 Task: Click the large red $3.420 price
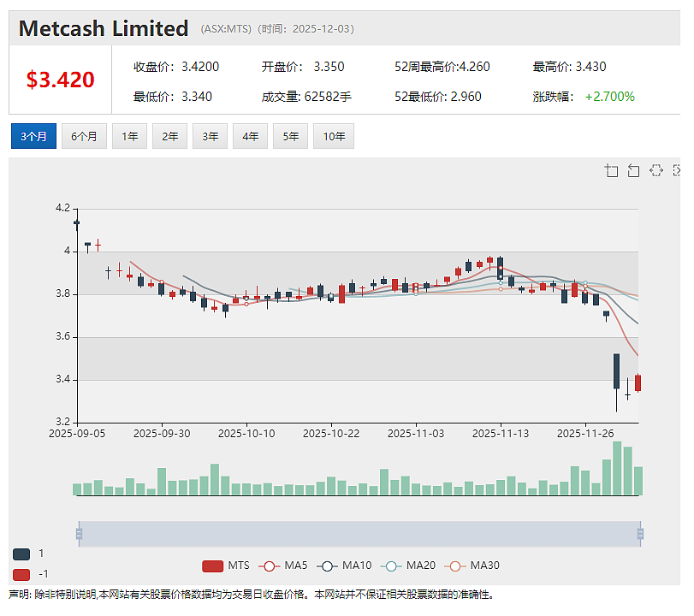pos(60,80)
